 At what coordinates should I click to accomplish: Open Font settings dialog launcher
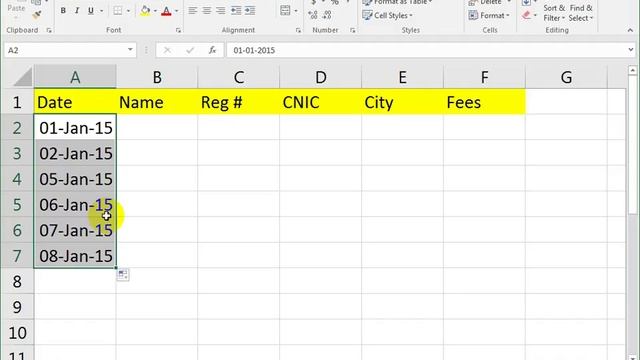tap(178, 30)
